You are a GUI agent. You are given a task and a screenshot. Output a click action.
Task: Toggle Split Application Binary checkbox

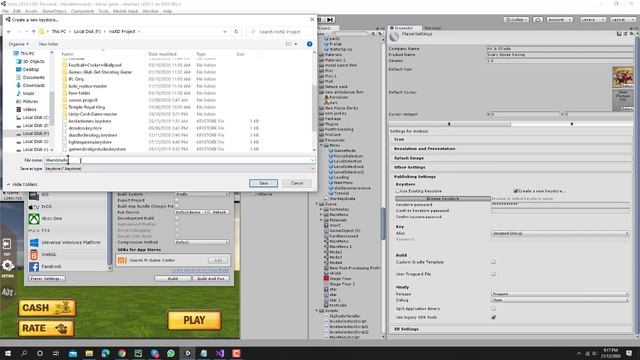click(x=493, y=309)
